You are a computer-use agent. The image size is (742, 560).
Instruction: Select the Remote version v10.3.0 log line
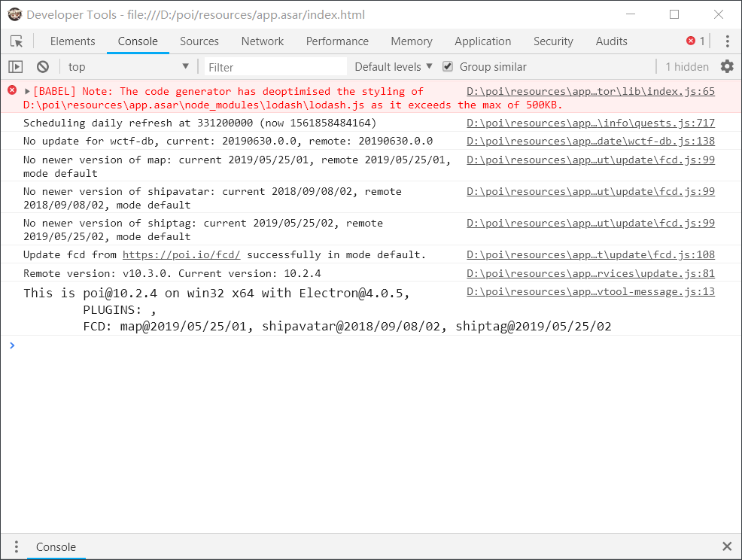tap(172, 274)
